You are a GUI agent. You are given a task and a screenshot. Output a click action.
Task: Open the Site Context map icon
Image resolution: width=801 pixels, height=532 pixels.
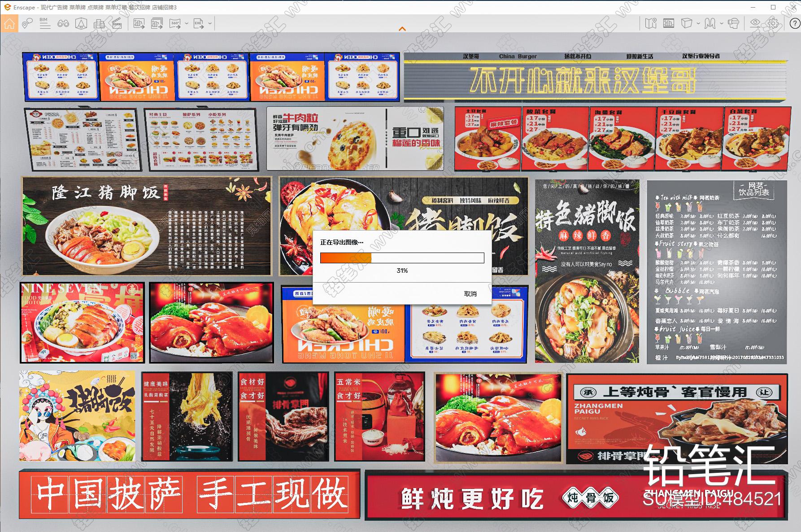pos(651,23)
